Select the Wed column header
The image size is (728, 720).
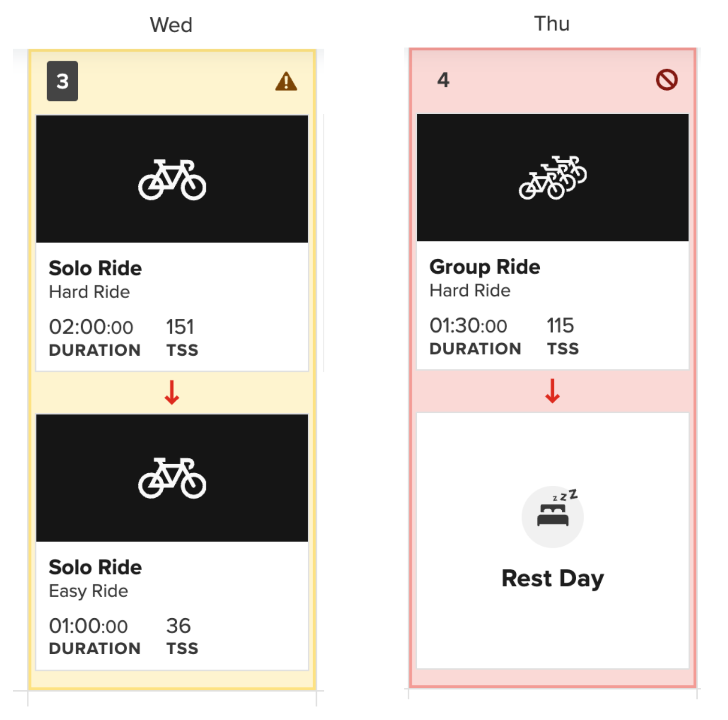pyautogui.click(x=171, y=24)
